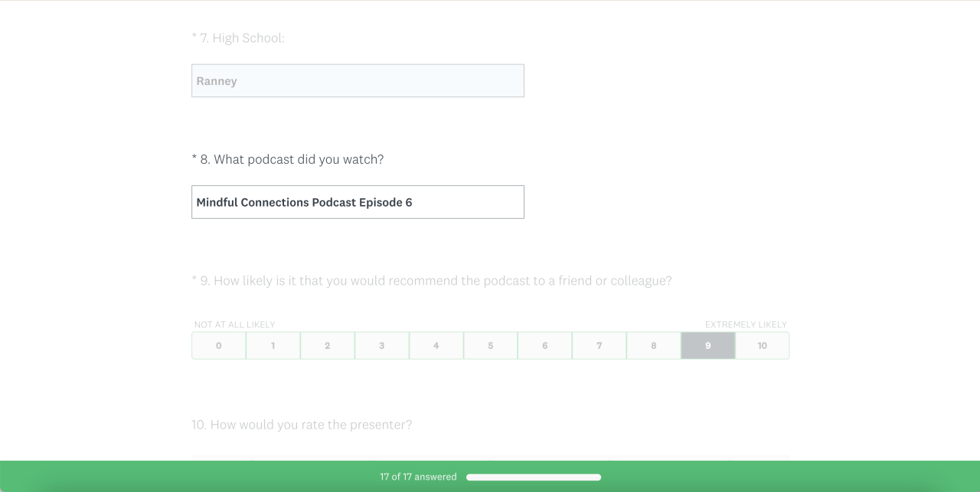The image size is (980, 492).
Task: Click the survey progress bar in the footer
Action: [x=534, y=477]
